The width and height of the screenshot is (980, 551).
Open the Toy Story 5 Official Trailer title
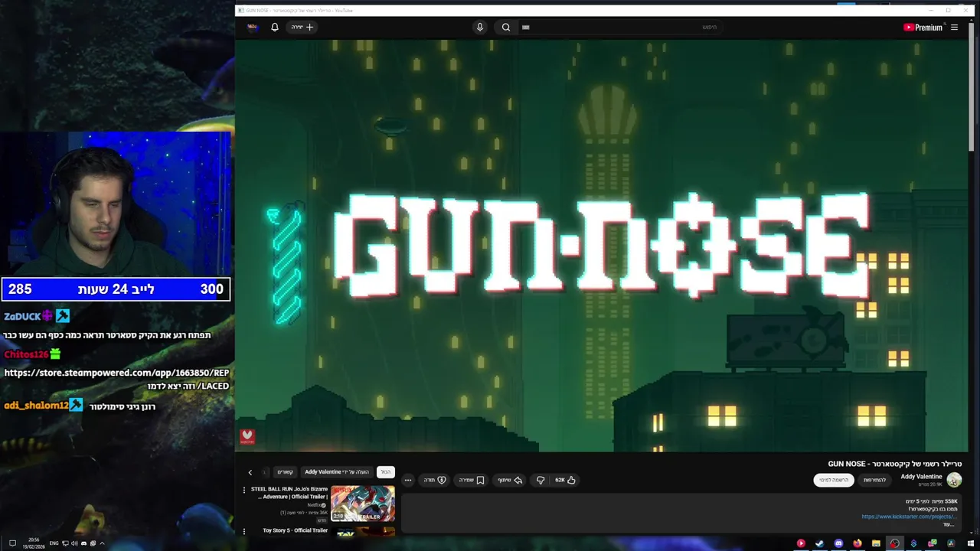pos(295,530)
